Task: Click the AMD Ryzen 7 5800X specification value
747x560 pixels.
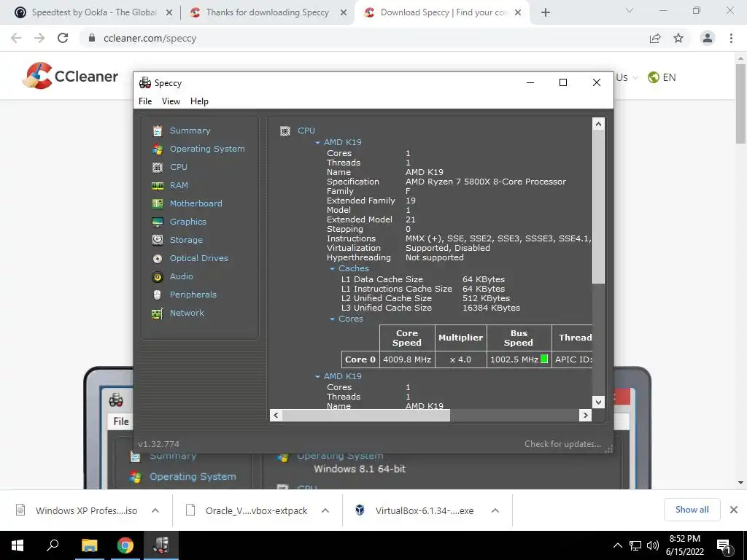Action: (x=485, y=182)
